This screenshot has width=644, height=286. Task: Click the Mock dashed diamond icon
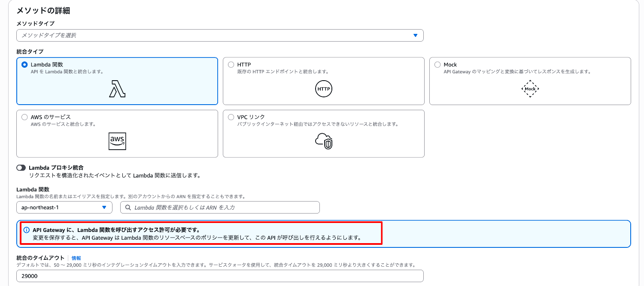530,89
